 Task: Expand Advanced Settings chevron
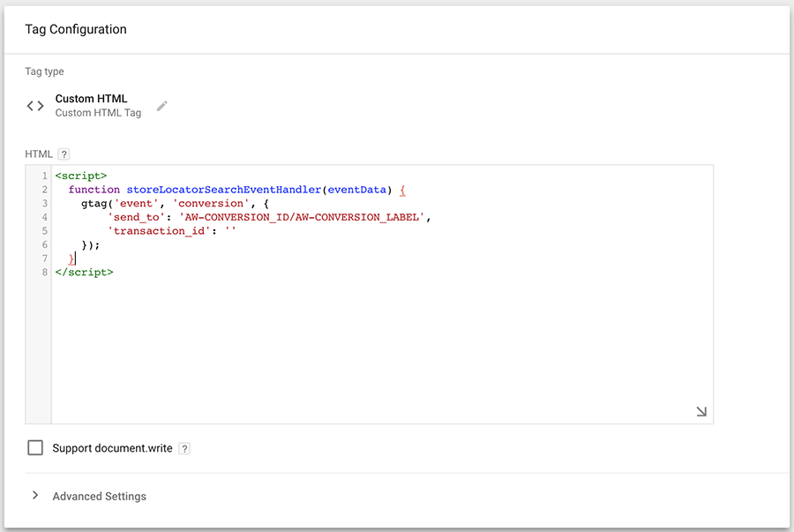(x=35, y=495)
